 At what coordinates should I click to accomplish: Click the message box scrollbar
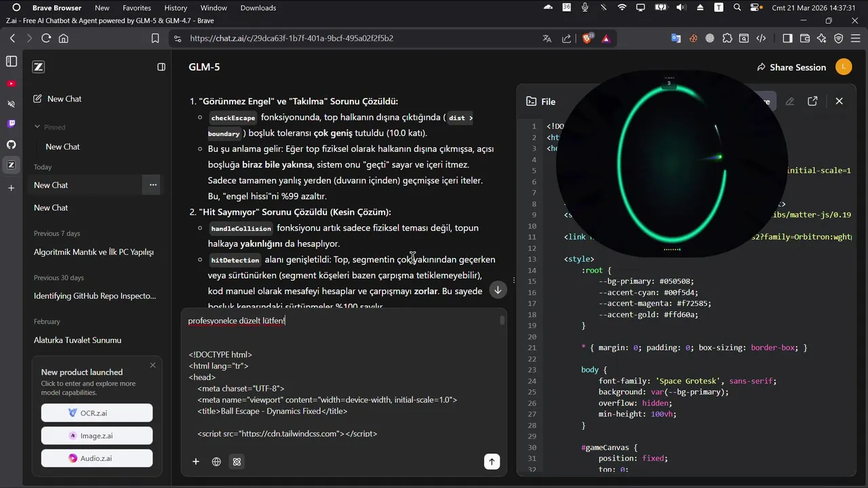502,320
